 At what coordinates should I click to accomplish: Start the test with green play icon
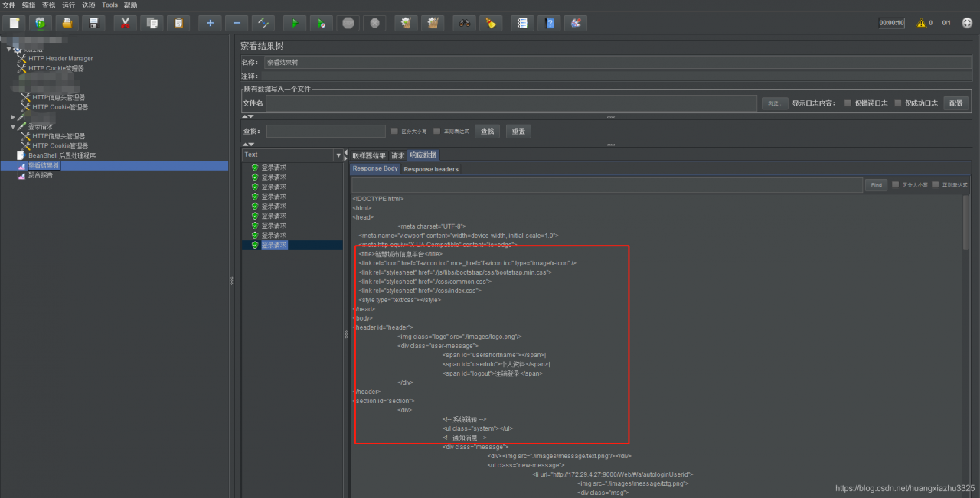point(295,22)
